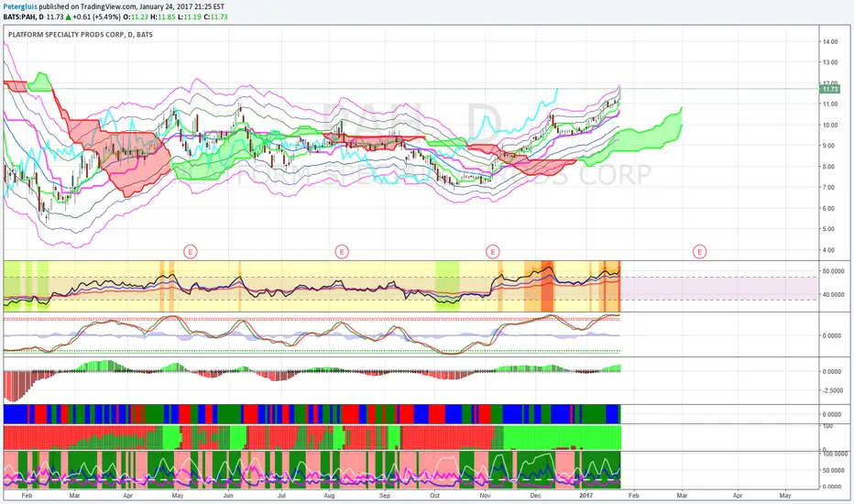Click the BATS:PAH, D symbol text
Image resolution: width=854 pixels, height=504 pixels.
(24, 16)
